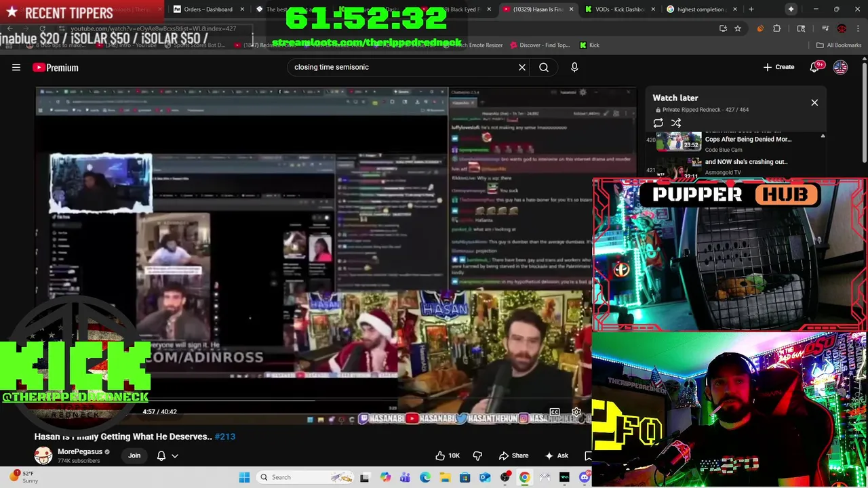Open the video player settings gear
Image resolution: width=868 pixels, height=488 pixels.
pyautogui.click(x=576, y=412)
